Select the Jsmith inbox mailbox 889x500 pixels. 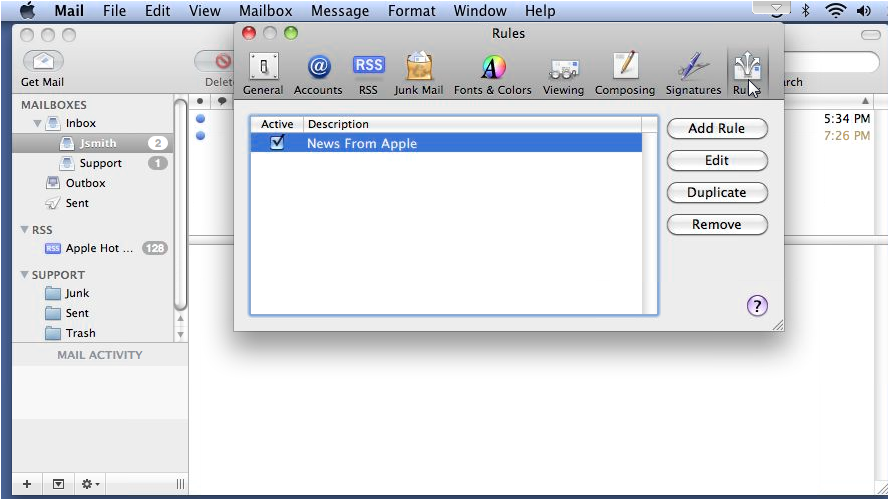(x=92, y=143)
